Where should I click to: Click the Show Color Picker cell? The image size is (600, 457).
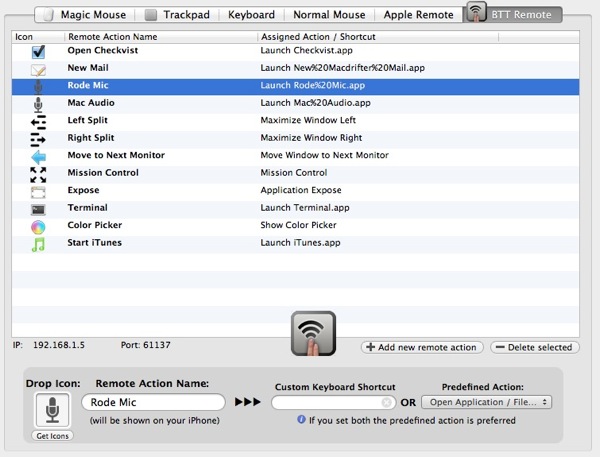298,225
